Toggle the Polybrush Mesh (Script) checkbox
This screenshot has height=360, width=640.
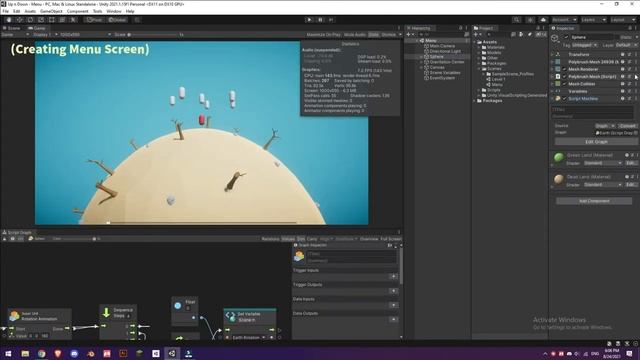coord(565,77)
